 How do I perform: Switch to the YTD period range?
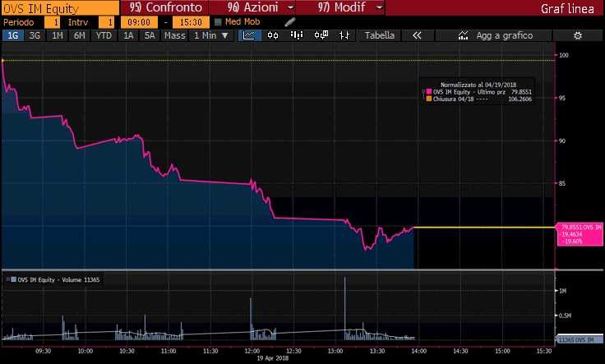tap(104, 35)
